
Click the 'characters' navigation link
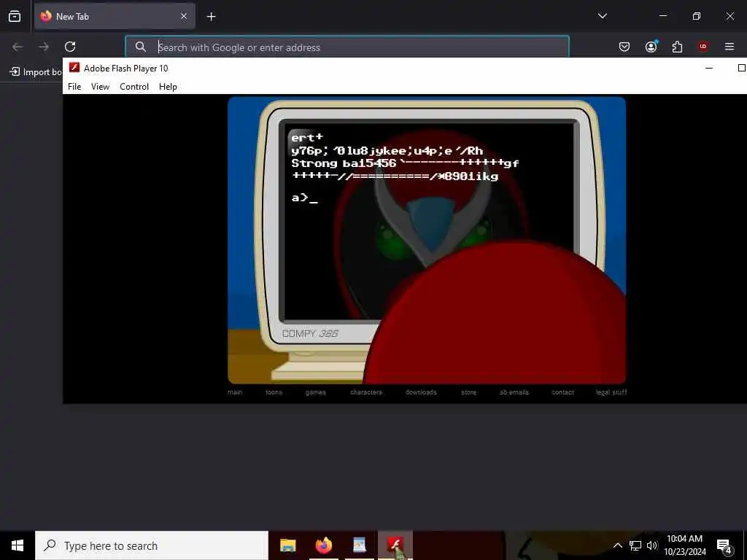point(366,392)
